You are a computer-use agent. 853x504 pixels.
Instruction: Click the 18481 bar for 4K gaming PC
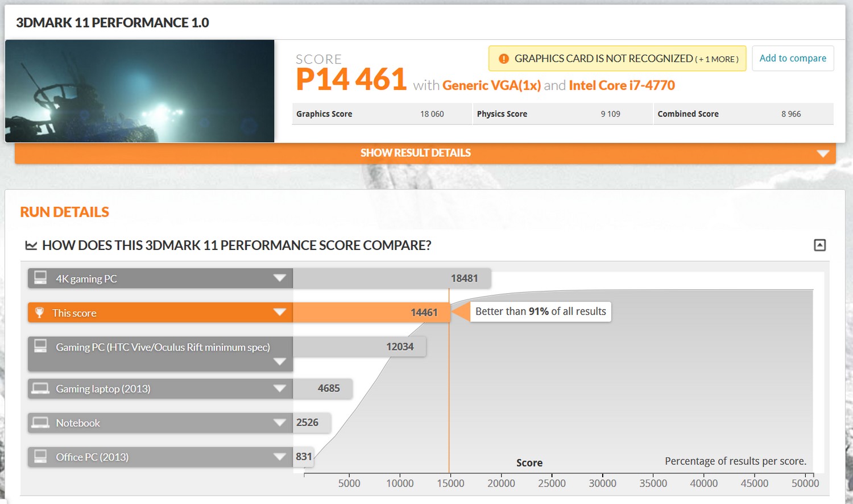392,278
